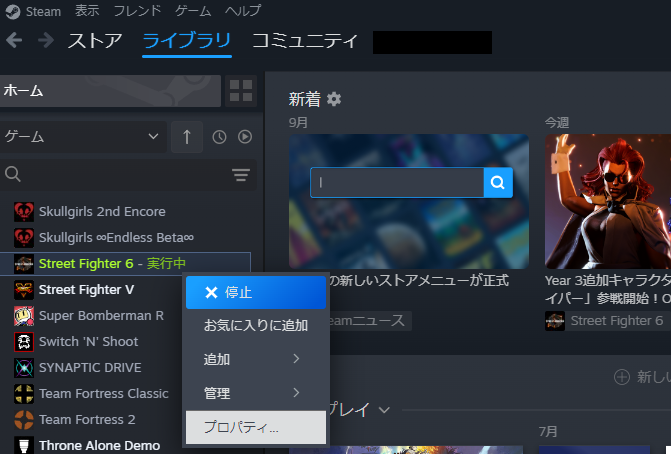The height and width of the screenshot is (454, 671).
Task: Select Street Fighter 6 - 実行中 row text
Action: tap(113, 264)
